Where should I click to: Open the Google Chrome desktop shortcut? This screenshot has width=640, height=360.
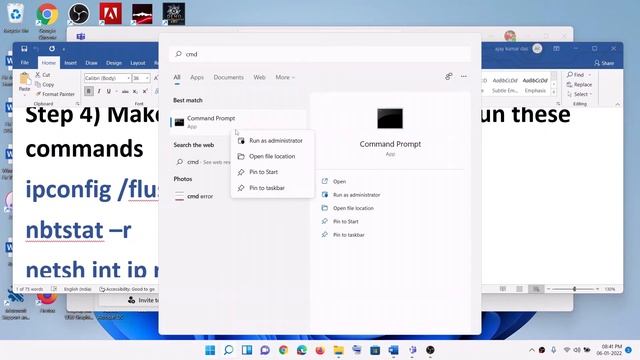[x=47, y=21]
